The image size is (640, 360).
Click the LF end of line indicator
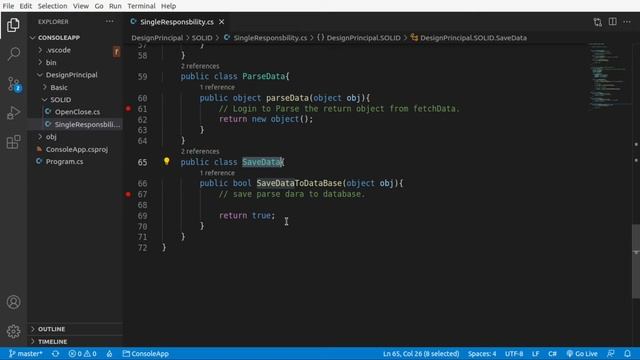[x=536, y=353]
